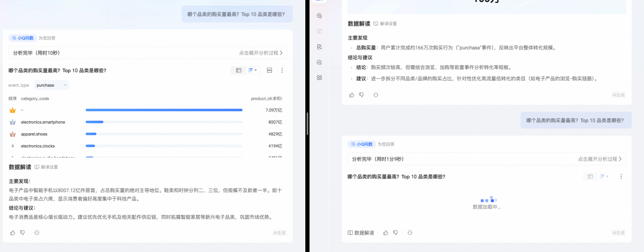Thumbs up the loading answer card
Image resolution: width=644 pixels, height=252 pixels.
point(386,233)
